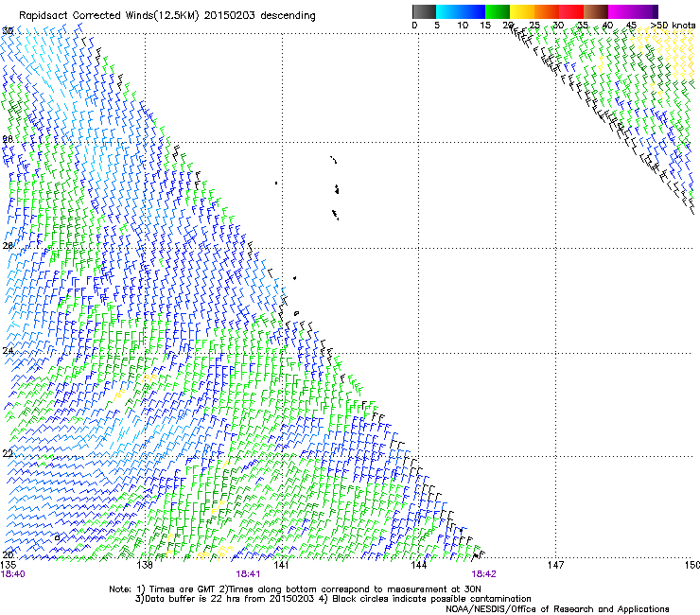The height and width of the screenshot is (615, 700).
Task: Click the longitude label '147'
Action: point(556,566)
